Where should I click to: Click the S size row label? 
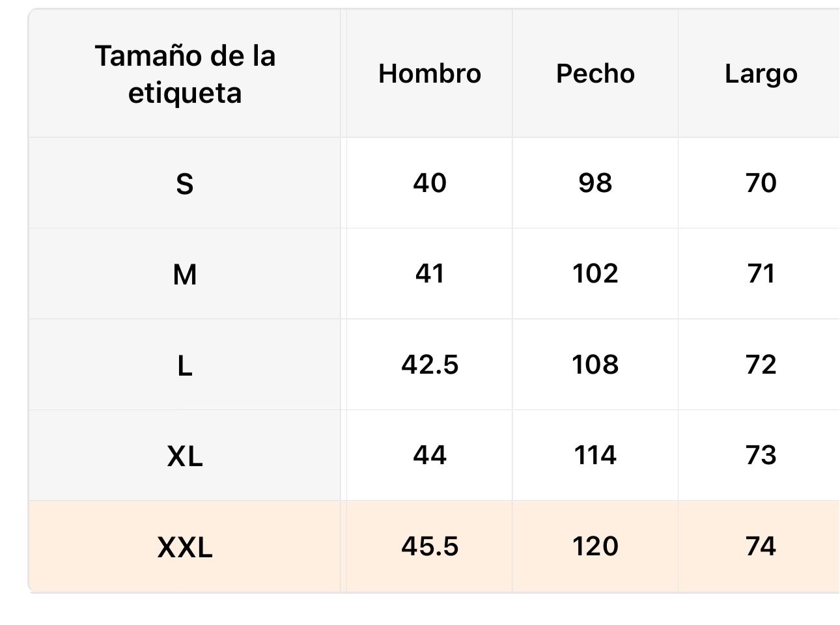pos(185,184)
